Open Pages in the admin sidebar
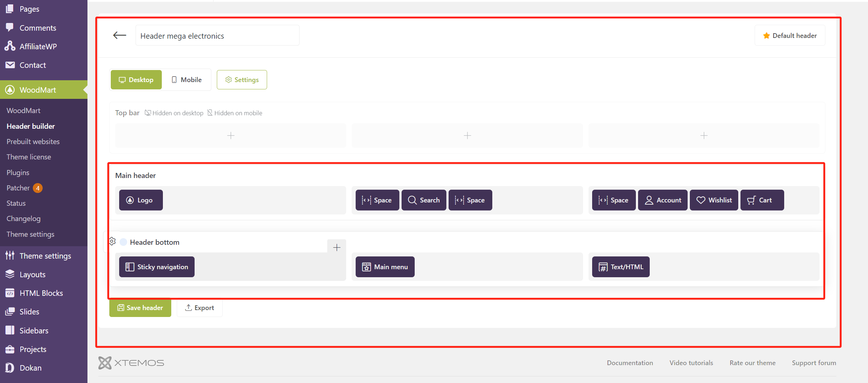Viewport: 868px width, 383px height. [44, 9]
